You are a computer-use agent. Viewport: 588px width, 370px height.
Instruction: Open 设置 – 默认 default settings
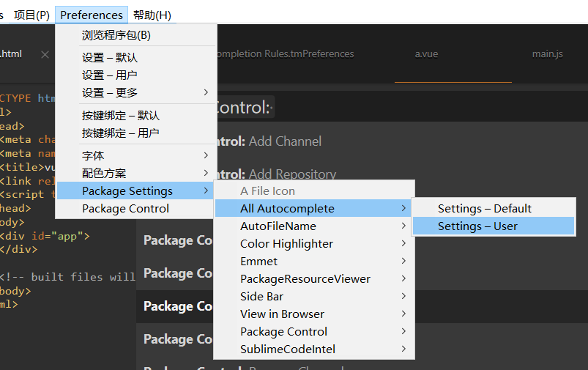point(110,57)
